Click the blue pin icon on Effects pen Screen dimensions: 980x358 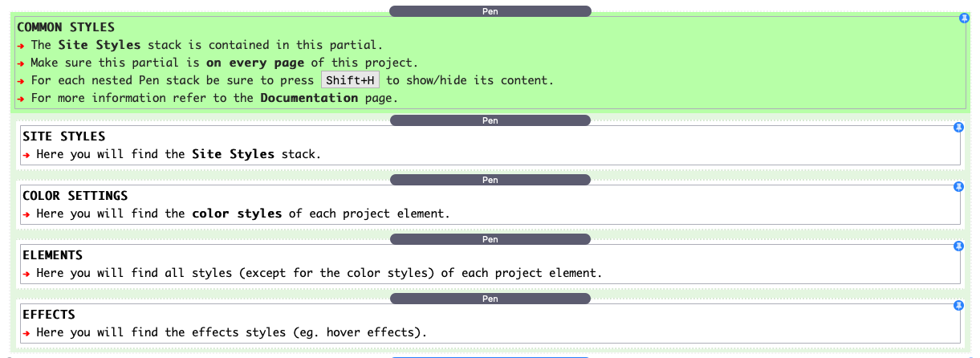(958, 306)
